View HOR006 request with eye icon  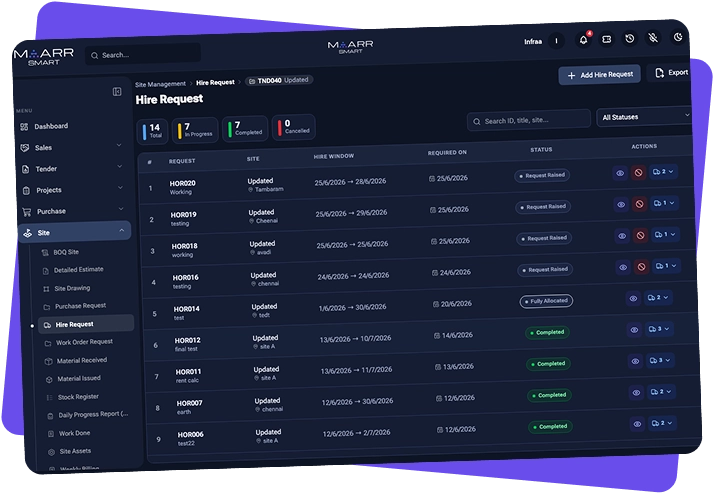pyautogui.click(x=637, y=424)
